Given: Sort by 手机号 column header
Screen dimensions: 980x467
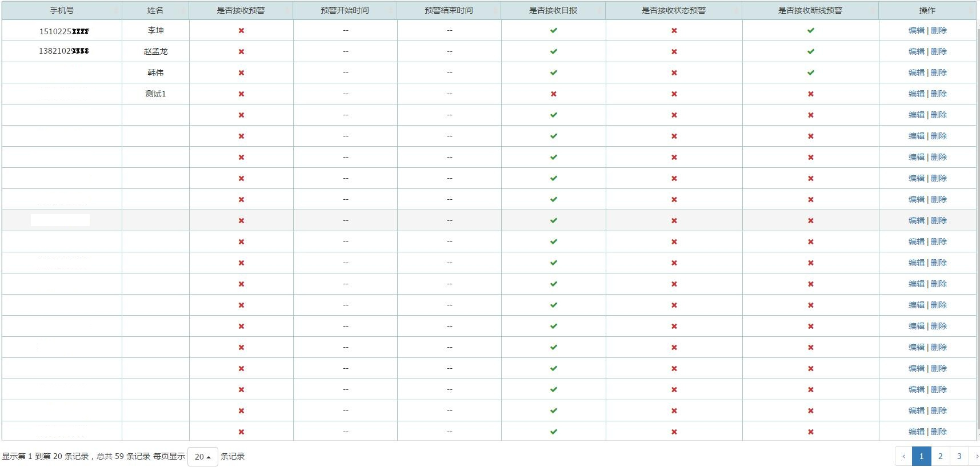Looking at the screenshot, I should pos(62,10).
